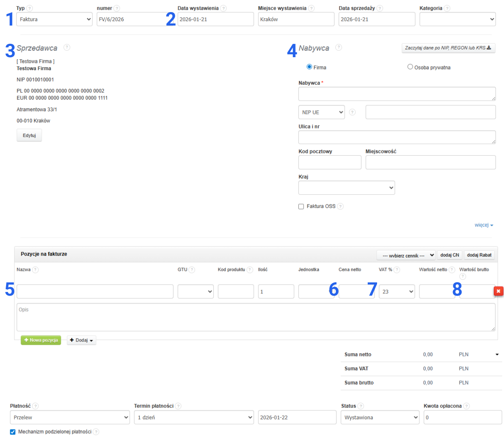Click Zaczytaj dane po NIP button
Screen dimensions: 504x438
point(448,48)
